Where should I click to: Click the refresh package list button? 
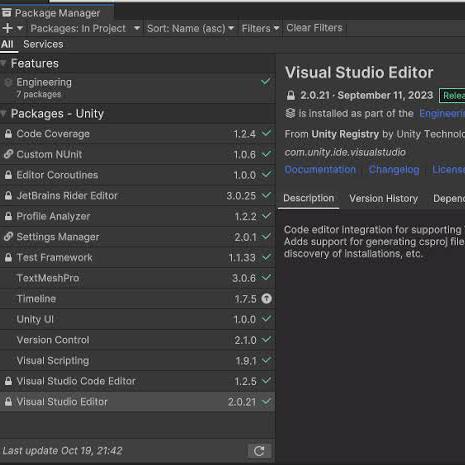(x=259, y=451)
